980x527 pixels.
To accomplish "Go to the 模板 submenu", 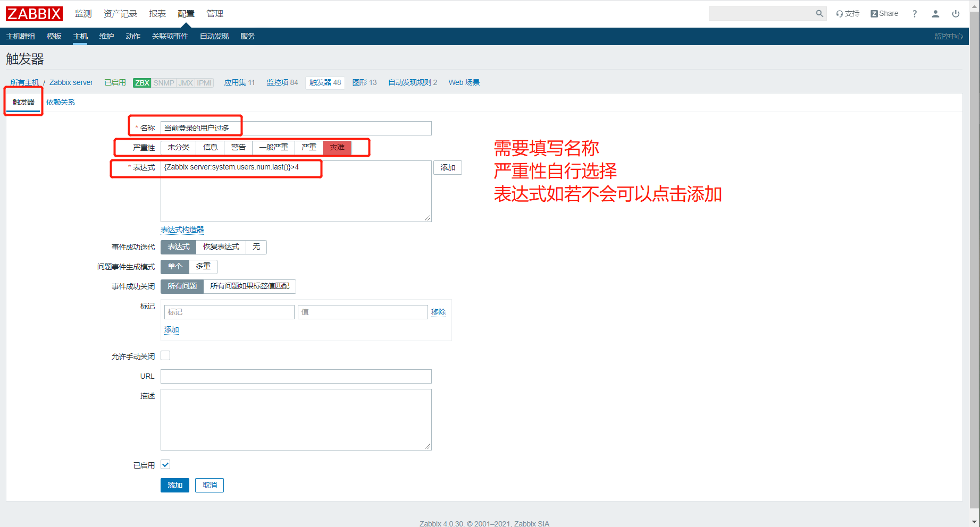I will pyautogui.click(x=54, y=36).
